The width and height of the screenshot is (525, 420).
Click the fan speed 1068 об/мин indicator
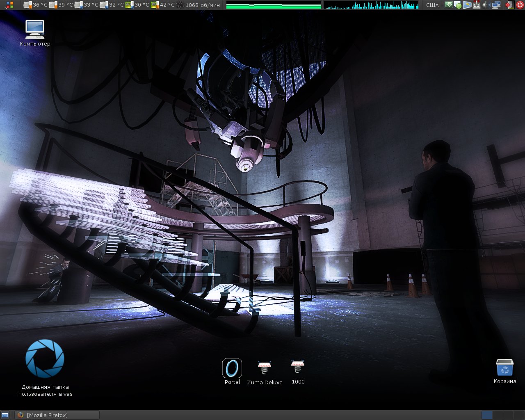pos(198,5)
